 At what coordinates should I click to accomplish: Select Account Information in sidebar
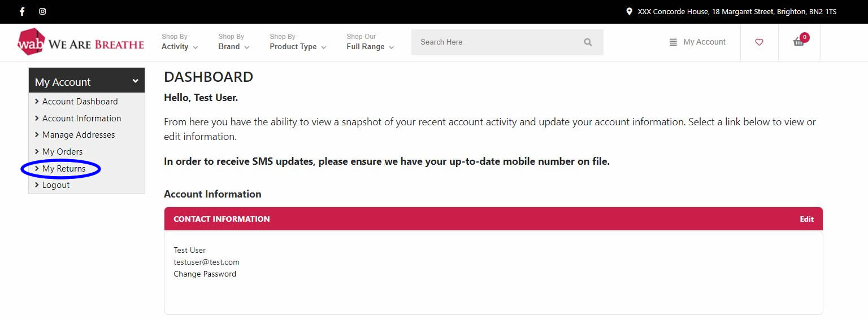[82, 118]
